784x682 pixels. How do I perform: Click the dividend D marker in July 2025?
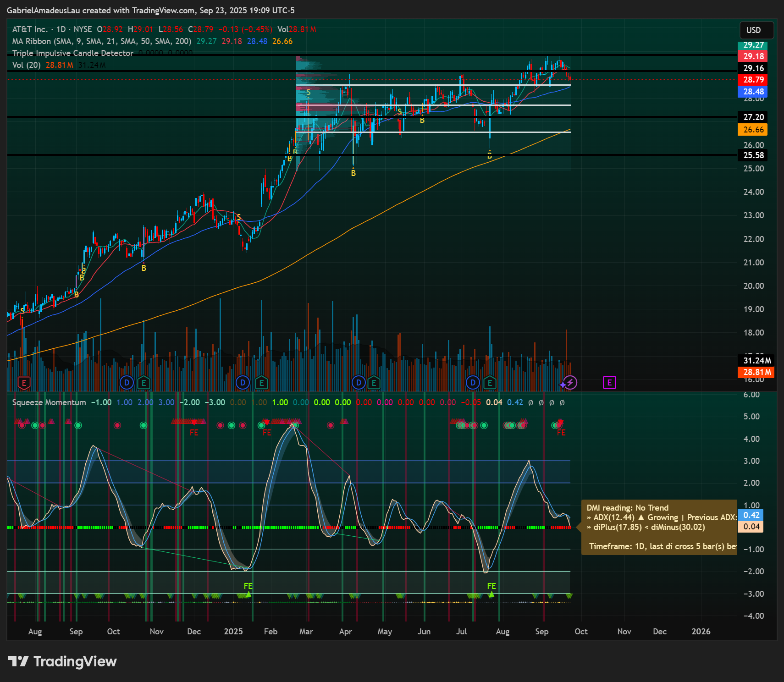tap(473, 382)
